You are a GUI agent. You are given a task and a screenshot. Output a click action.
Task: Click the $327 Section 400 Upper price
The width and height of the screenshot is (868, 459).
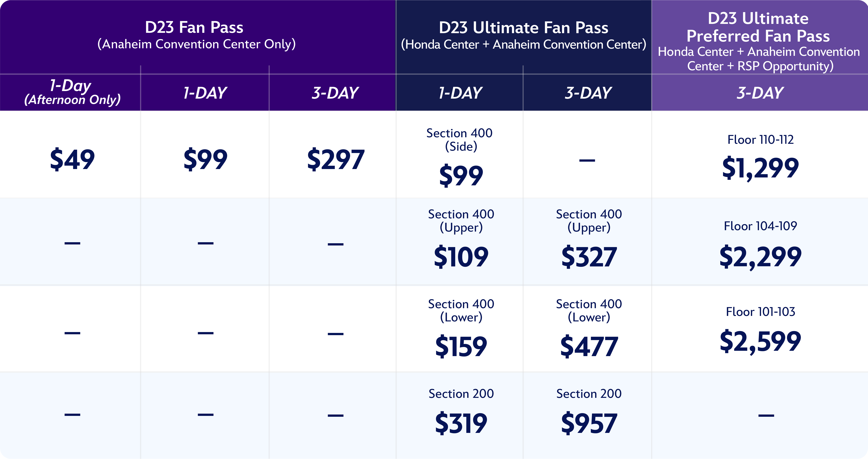coord(589,257)
